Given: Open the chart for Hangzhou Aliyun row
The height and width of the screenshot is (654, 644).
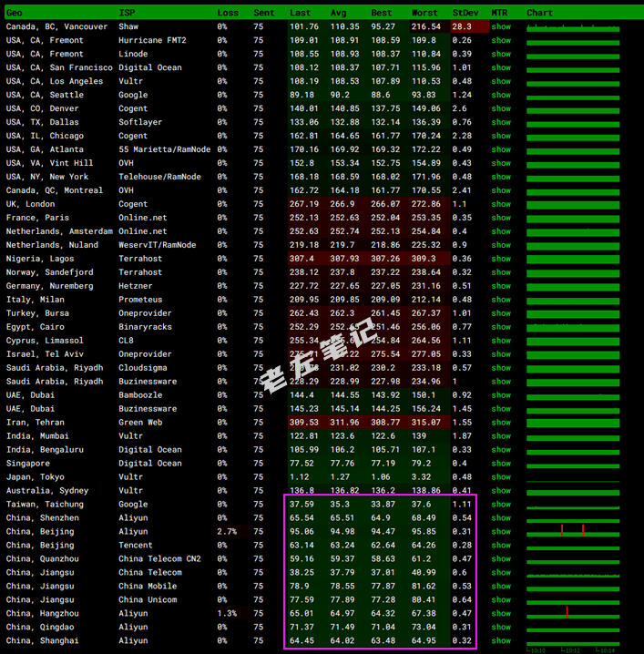Looking at the screenshot, I should [573, 613].
